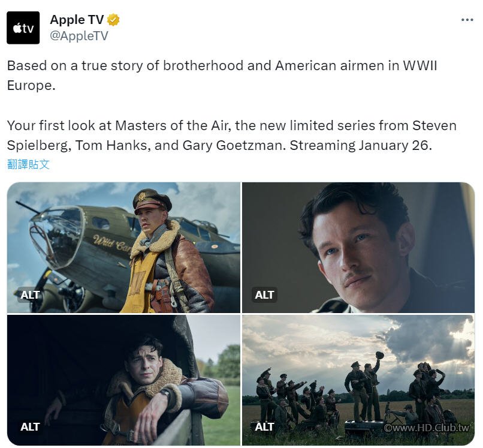Open the close-up mustached man photo

click(358, 247)
